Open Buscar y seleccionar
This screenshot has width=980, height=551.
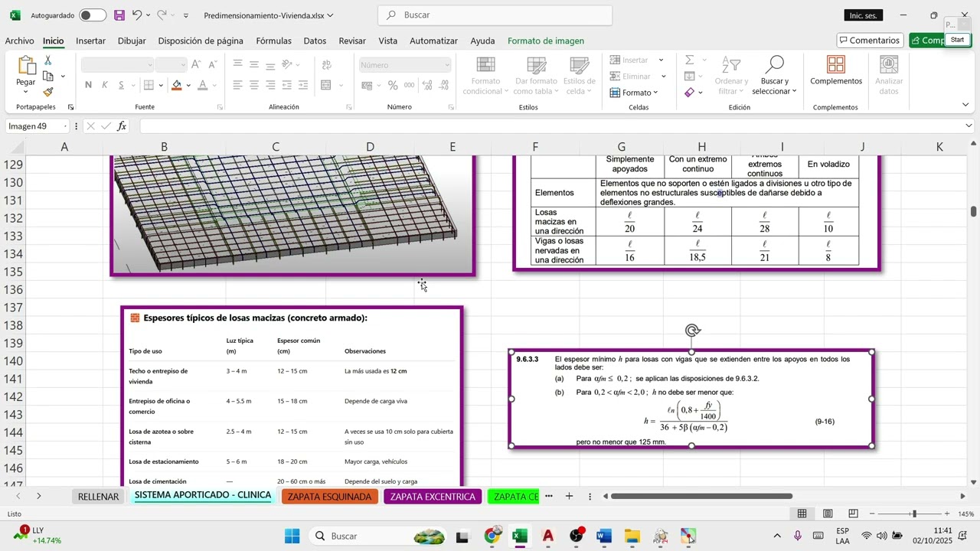775,76
